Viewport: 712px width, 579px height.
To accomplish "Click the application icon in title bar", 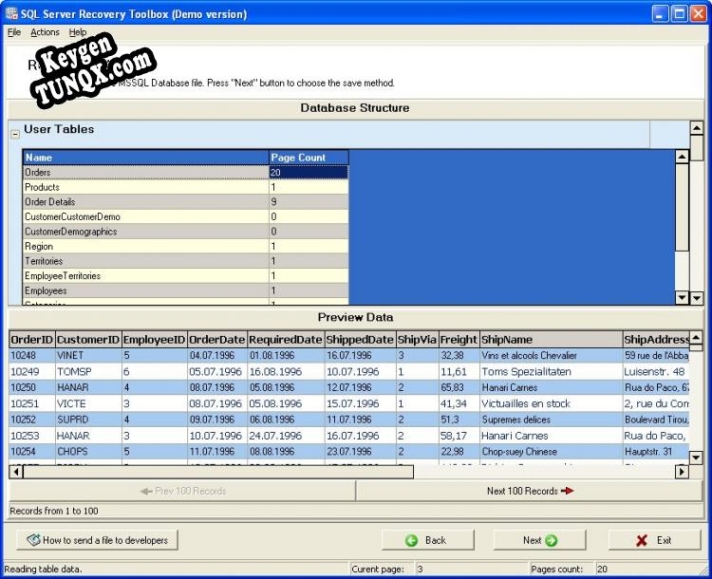I will (12, 14).
